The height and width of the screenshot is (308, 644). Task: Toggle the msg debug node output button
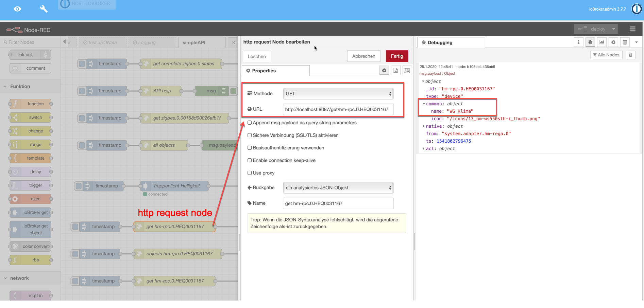pos(233,91)
